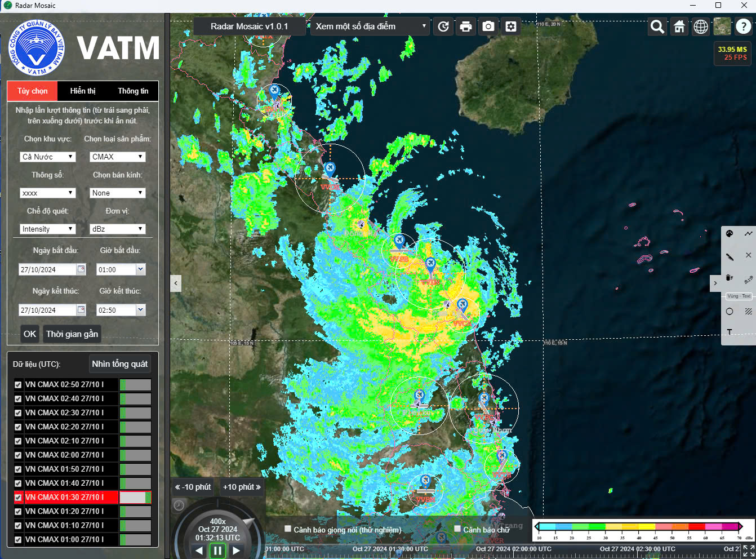Play the animation forward
Screen dimensions: 756x559
click(237, 551)
